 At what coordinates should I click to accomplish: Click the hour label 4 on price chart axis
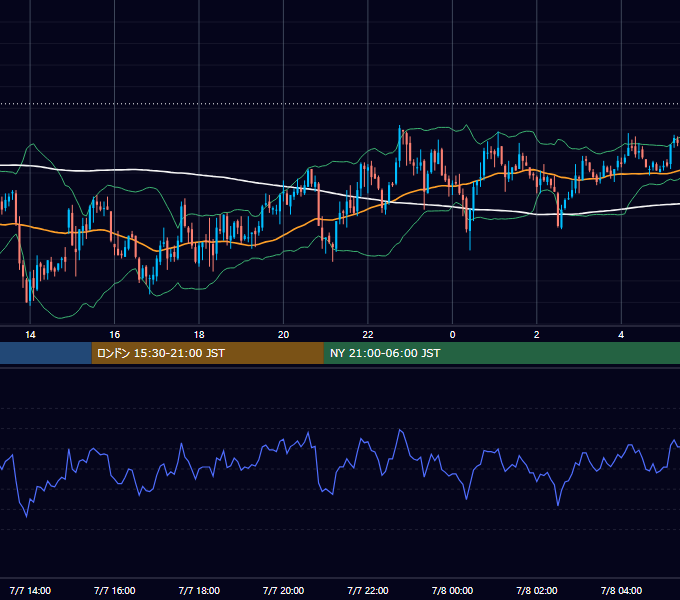point(621,335)
